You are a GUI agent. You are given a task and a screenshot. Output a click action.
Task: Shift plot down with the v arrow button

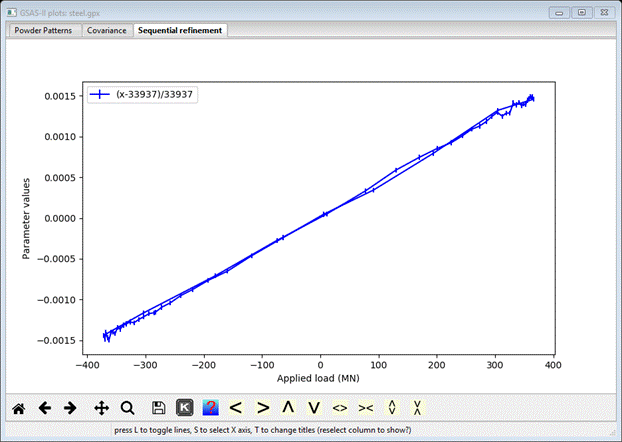(x=314, y=408)
